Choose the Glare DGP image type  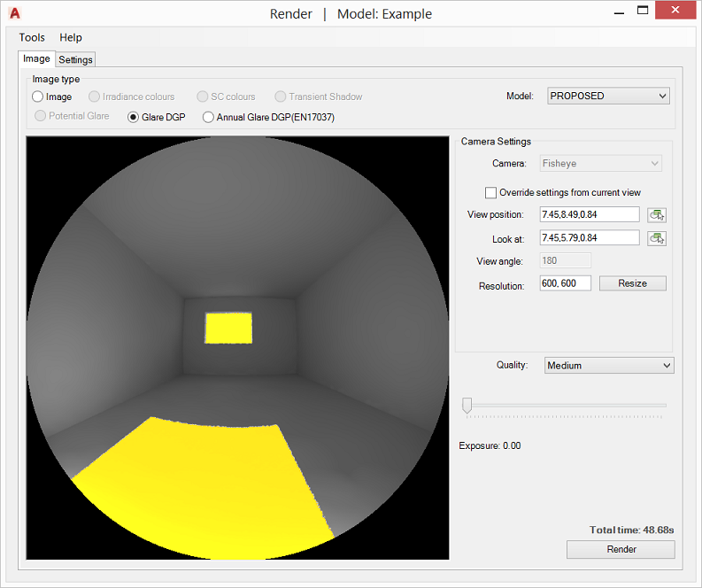pyautogui.click(x=134, y=117)
